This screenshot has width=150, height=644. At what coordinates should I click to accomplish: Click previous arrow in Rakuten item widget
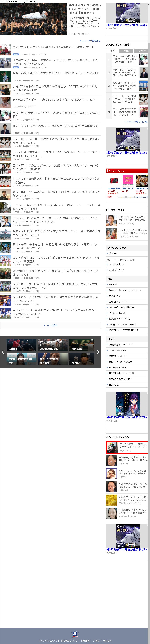click(x=121, y=197)
